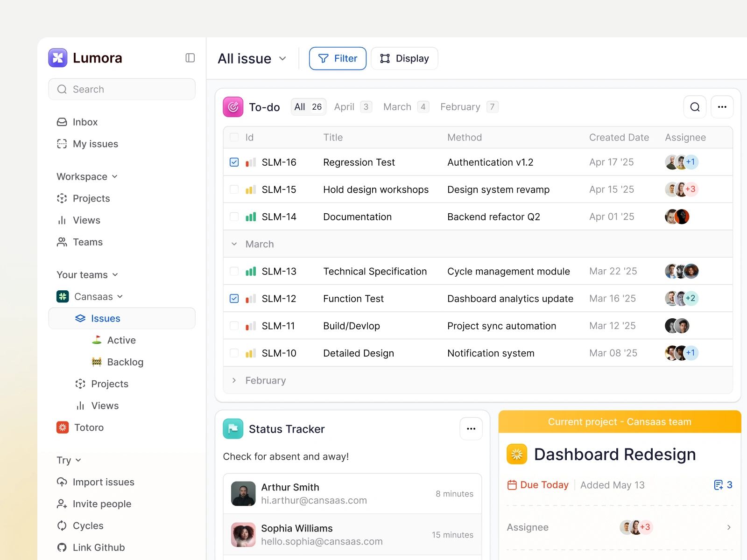Open Backlog with the barrier icon
747x560 pixels.
click(x=118, y=362)
